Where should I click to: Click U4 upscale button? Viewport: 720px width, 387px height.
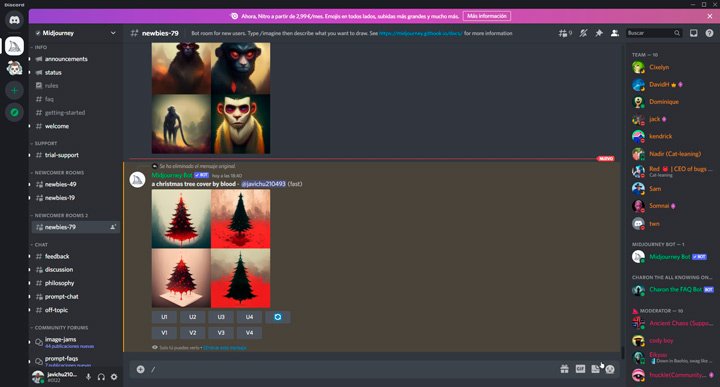249,317
